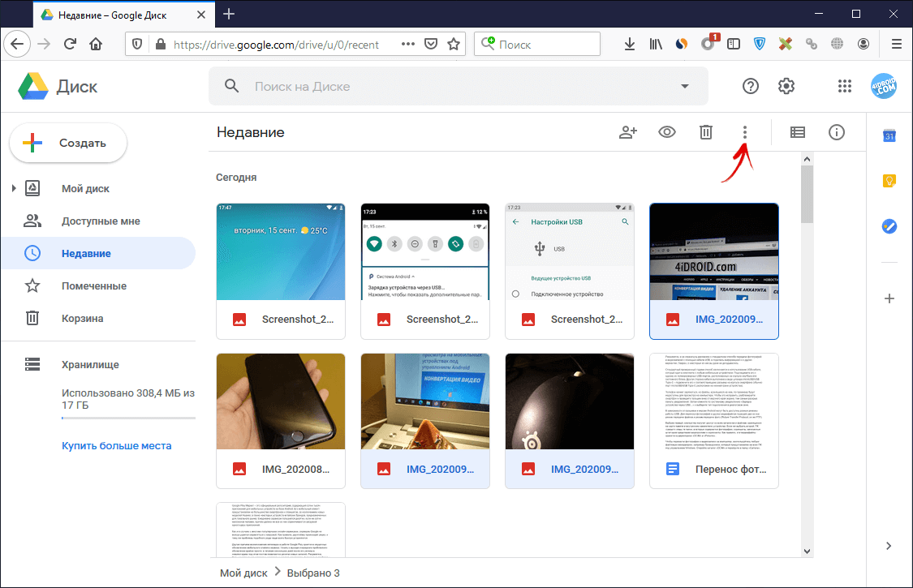Image resolution: width=913 pixels, height=588 pixels.
Task: Switch to list view layout
Action: [x=798, y=132]
